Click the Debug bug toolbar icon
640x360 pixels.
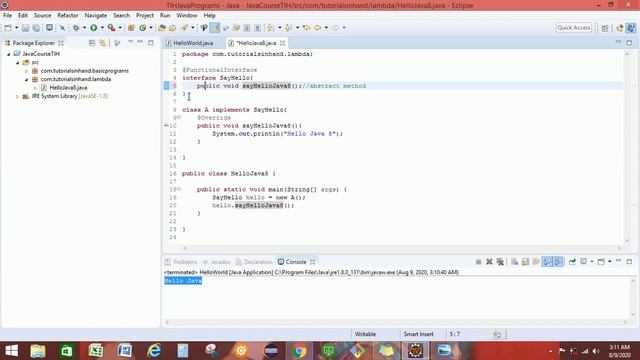tap(76, 28)
